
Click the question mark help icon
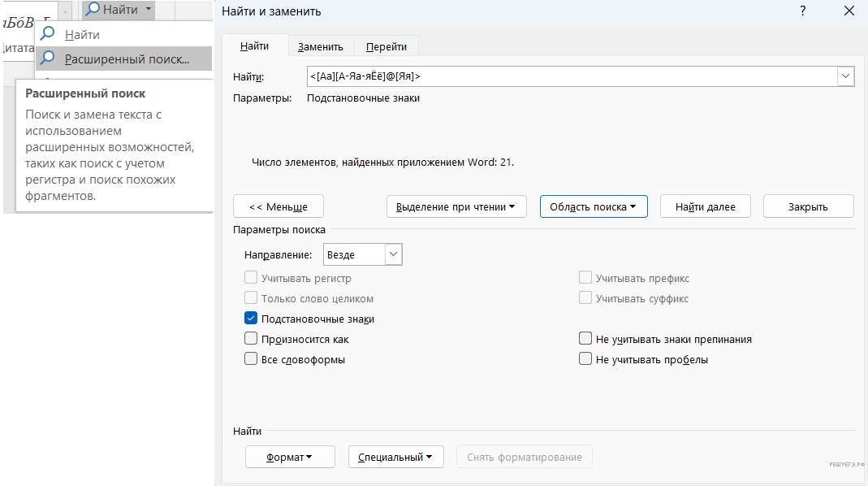pyautogui.click(x=802, y=11)
